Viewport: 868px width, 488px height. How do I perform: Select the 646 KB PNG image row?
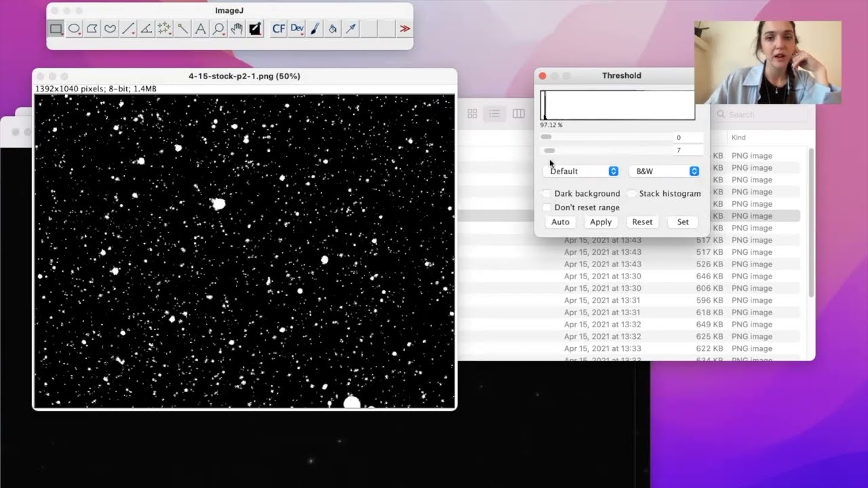pyautogui.click(x=629, y=277)
